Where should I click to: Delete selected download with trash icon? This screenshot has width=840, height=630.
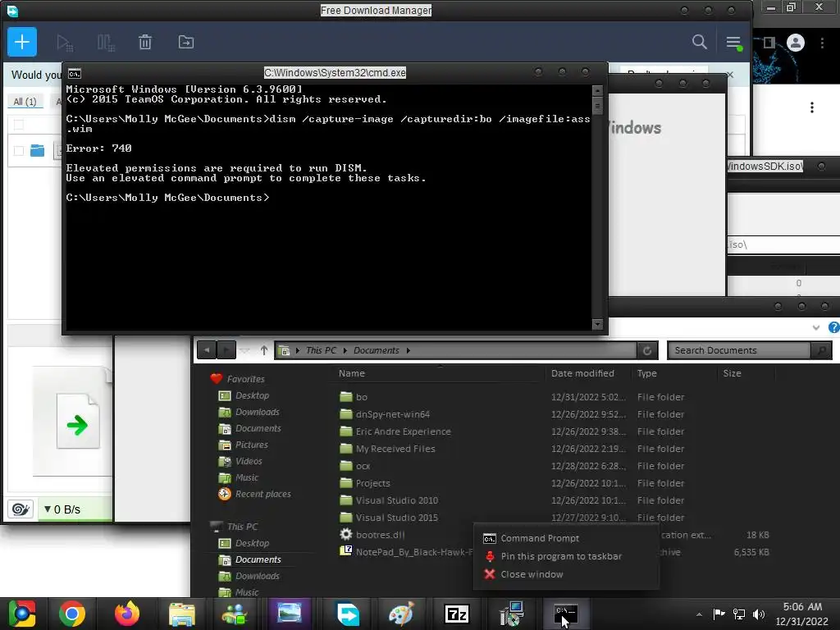[145, 42]
